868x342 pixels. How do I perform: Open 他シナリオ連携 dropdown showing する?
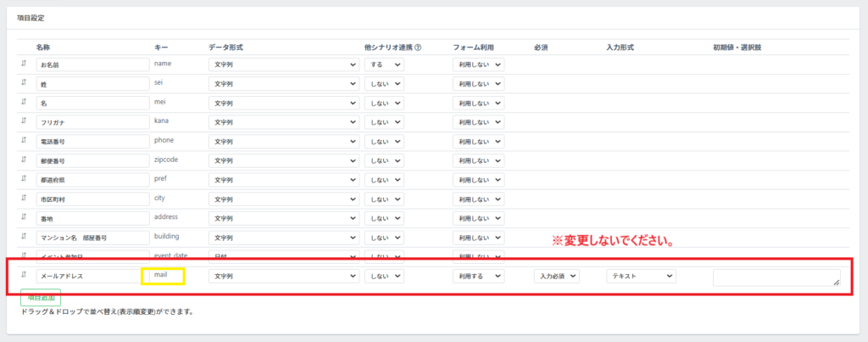384,64
